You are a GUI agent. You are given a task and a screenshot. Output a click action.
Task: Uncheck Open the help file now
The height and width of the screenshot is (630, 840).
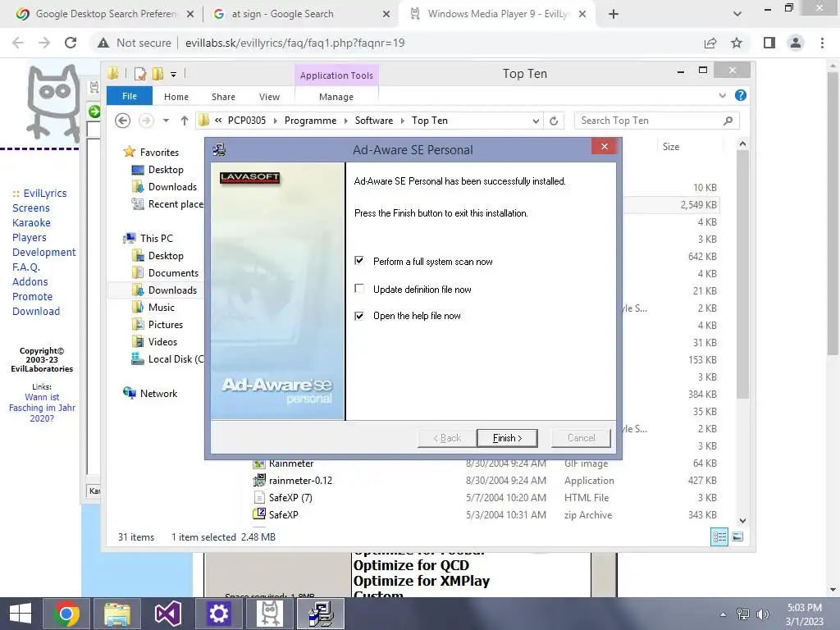click(359, 316)
